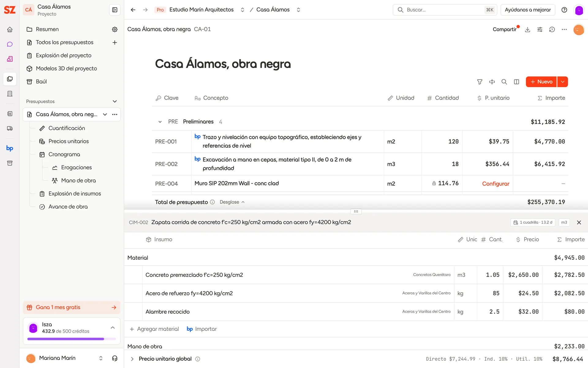Click Agregar material
This screenshot has height=368, width=588.
(x=154, y=329)
